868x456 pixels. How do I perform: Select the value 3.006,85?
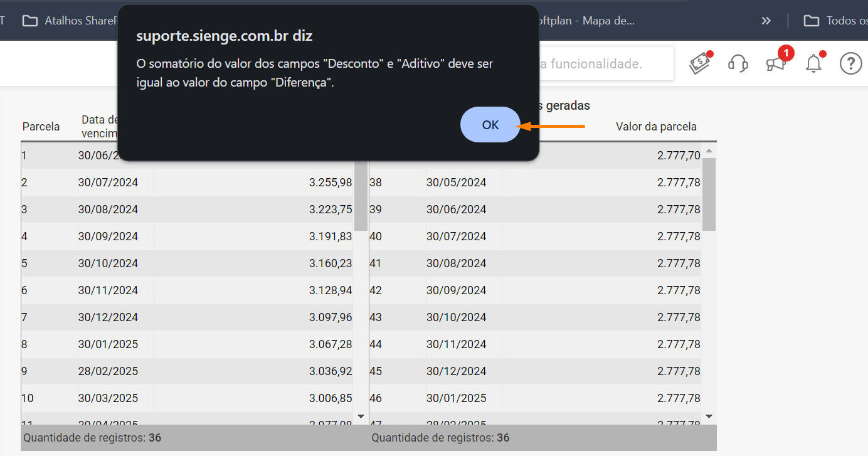point(331,398)
